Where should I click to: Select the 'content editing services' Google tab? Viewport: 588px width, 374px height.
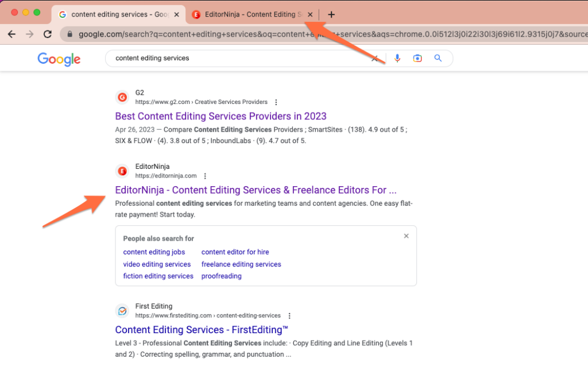tap(118, 14)
